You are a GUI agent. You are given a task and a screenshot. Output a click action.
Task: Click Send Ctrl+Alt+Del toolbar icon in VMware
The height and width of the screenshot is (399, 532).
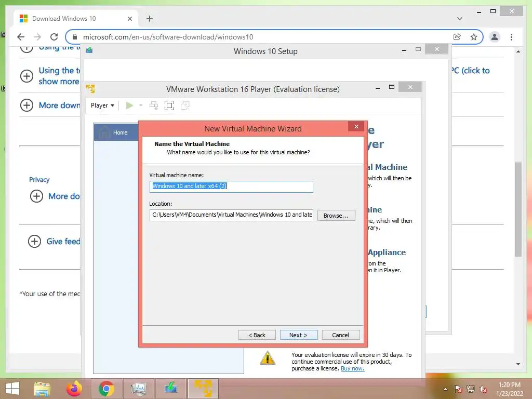(154, 105)
